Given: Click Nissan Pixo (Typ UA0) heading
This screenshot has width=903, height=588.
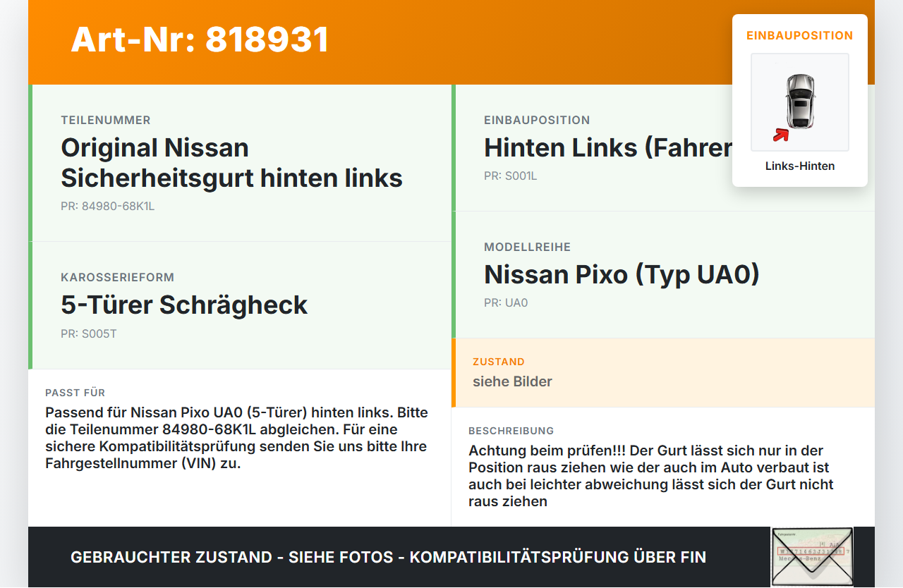Looking at the screenshot, I should [622, 274].
